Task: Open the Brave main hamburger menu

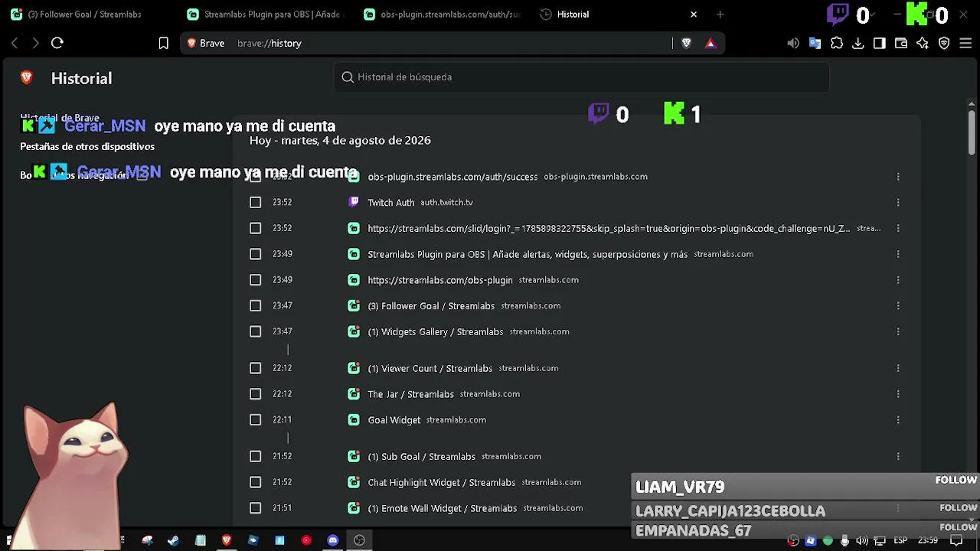Action: (x=965, y=44)
